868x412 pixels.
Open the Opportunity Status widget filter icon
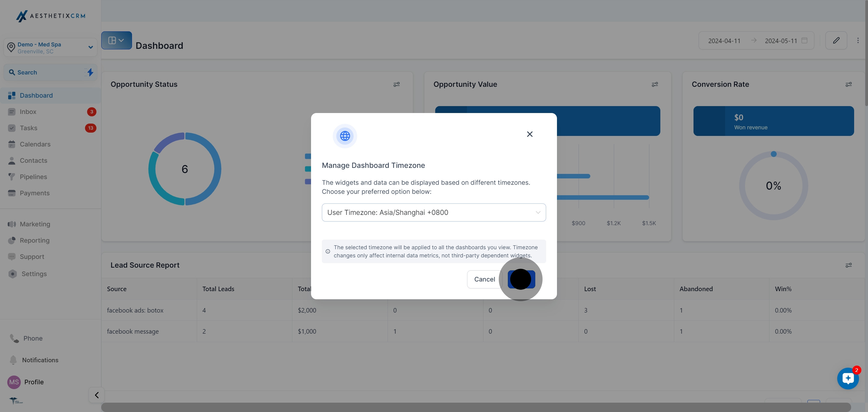pyautogui.click(x=396, y=84)
